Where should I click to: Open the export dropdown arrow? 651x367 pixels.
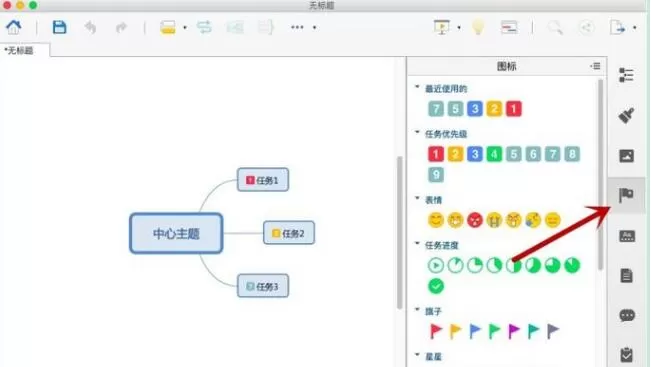pyautogui.click(x=634, y=28)
